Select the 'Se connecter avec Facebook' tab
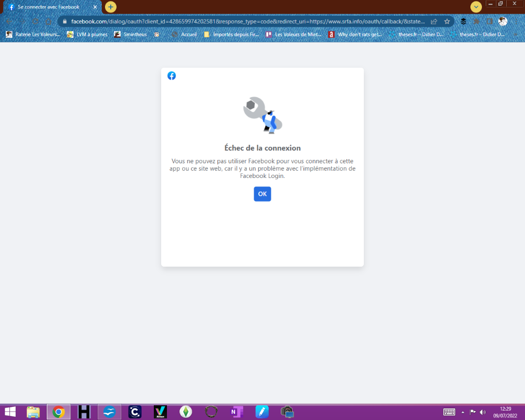The height and width of the screenshot is (420, 525). click(50, 7)
